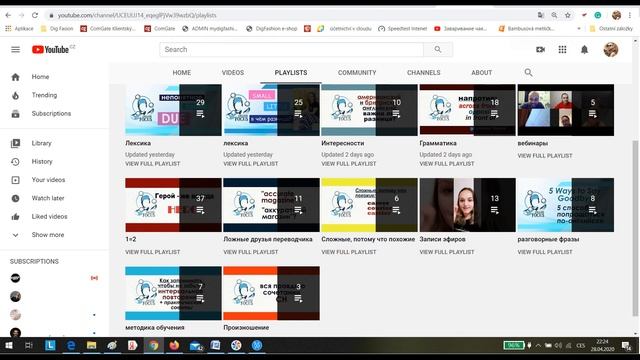640x360 pixels.
Task: Open the вебинары playlist thumbnail
Action: [566, 110]
